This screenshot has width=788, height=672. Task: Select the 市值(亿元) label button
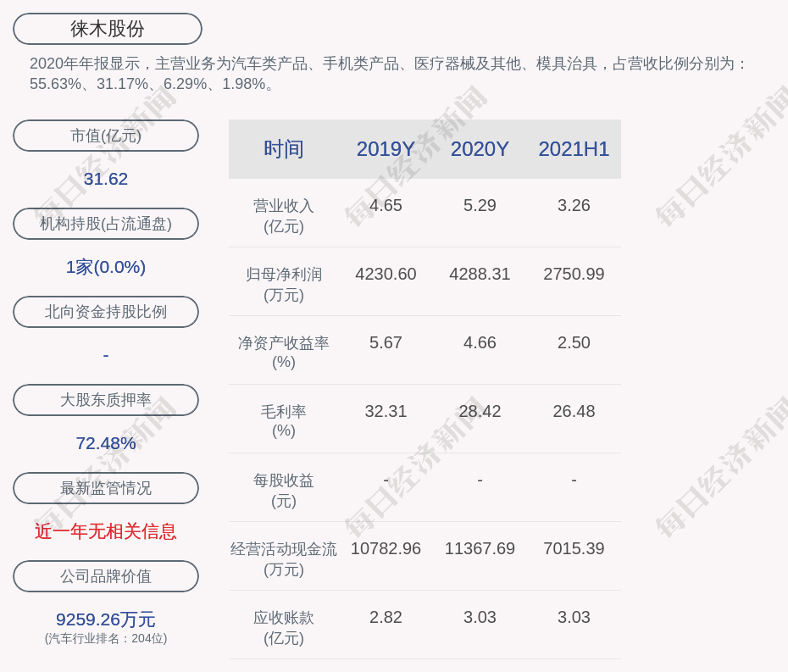(x=106, y=136)
